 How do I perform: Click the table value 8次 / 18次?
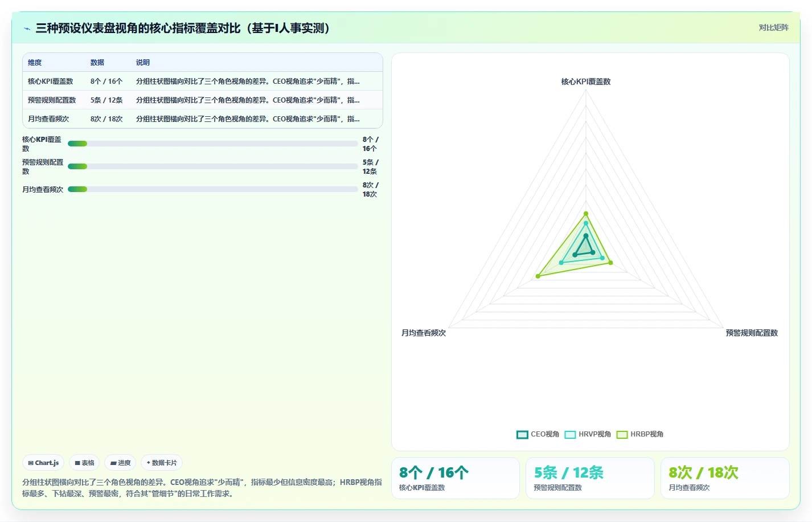pos(106,119)
